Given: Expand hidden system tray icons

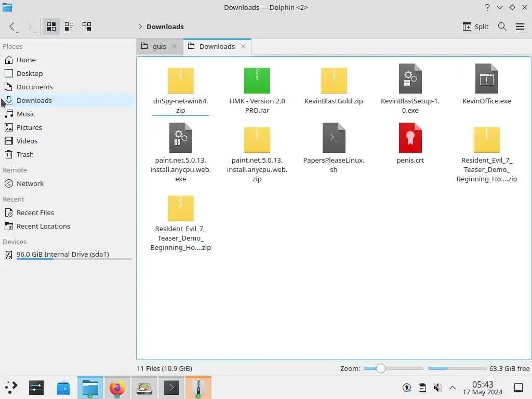Looking at the screenshot, I should (453, 388).
